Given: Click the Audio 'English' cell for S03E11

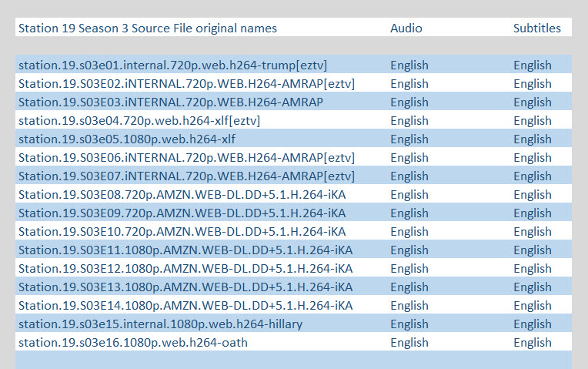Looking at the screenshot, I should point(409,250).
